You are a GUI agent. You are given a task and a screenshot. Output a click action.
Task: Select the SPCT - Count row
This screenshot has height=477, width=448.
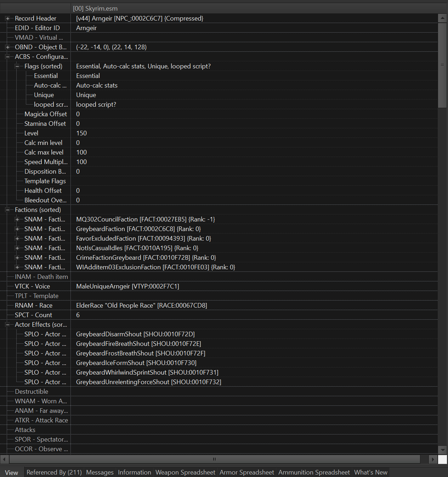pos(219,315)
